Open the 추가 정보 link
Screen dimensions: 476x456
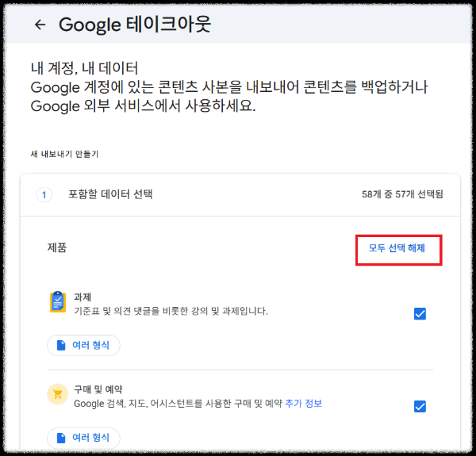303,404
